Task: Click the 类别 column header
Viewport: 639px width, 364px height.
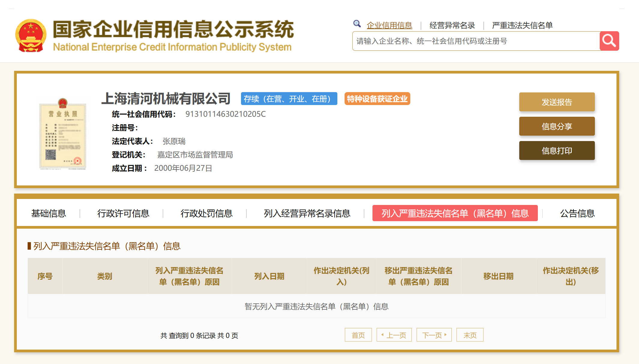Action: 105,276
